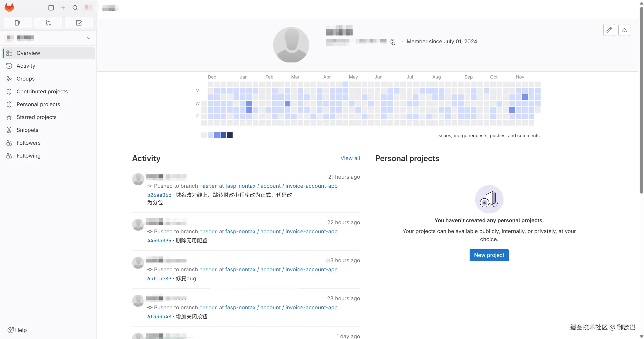
Task: Click darkest contribution legend swatch
Action: pos(230,135)
